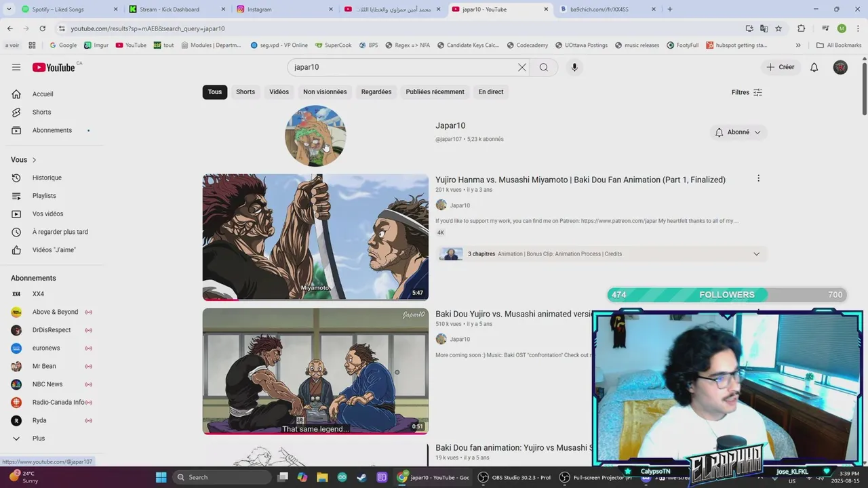Open YouTube notifications bell
Viewport: 868px width, 488px height.
point(814,67)
